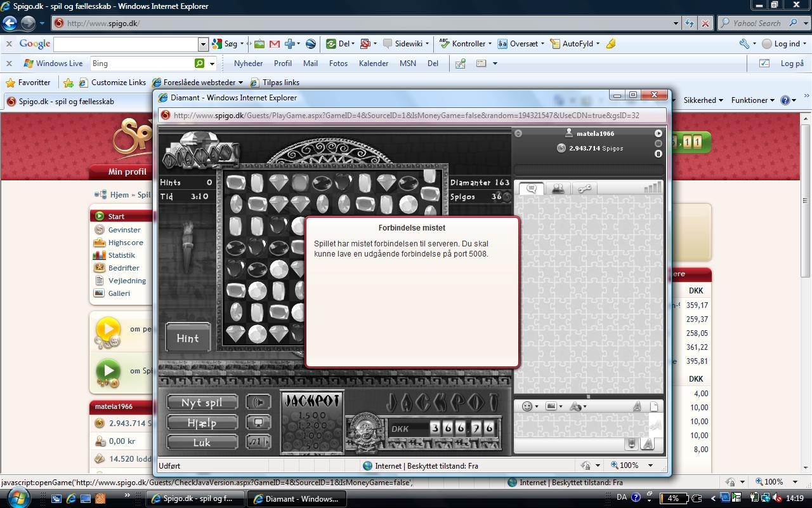Click the Gmail icon in Google toolbar
The image size is (812, 508).
275,44
